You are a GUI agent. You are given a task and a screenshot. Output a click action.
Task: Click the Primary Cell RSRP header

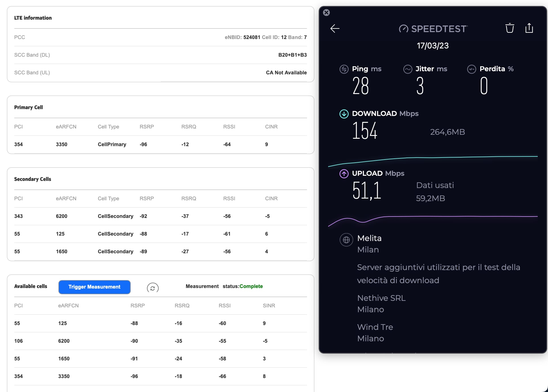click(147, 127)
